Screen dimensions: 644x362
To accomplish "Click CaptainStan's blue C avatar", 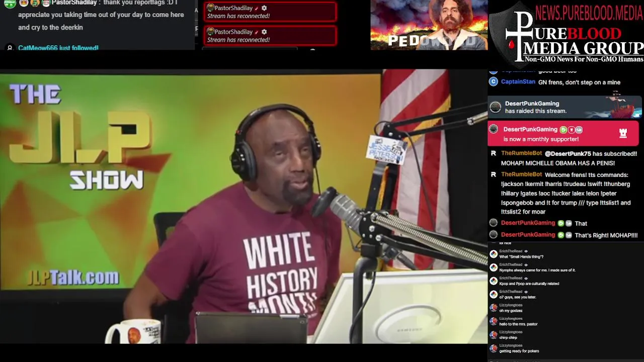I will click(494, 82).
